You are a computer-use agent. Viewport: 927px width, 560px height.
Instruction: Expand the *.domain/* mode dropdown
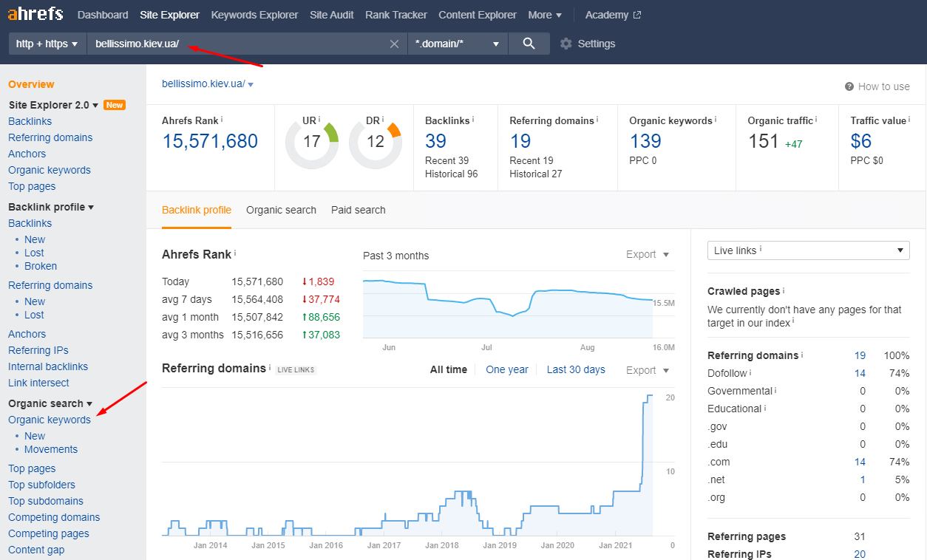pyautogui.click(x=458, y=44)
